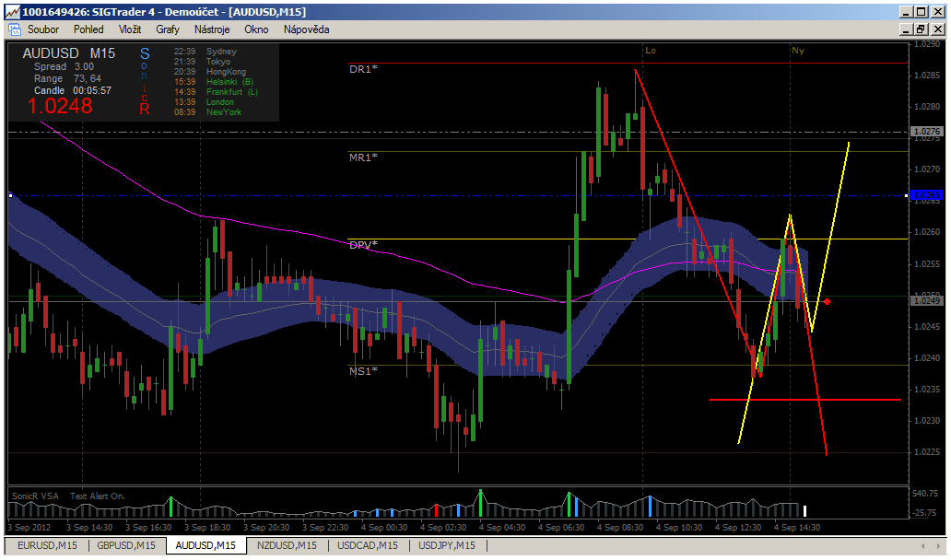The height and width of the screenshot is (560, 951).
Task: Click the Spread 3.00 value
Action: coord(64,66)
